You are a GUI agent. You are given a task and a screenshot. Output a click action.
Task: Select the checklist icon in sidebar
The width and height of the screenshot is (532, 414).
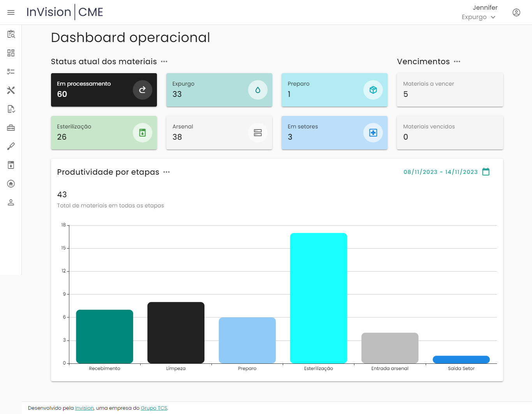click(11, 72)
